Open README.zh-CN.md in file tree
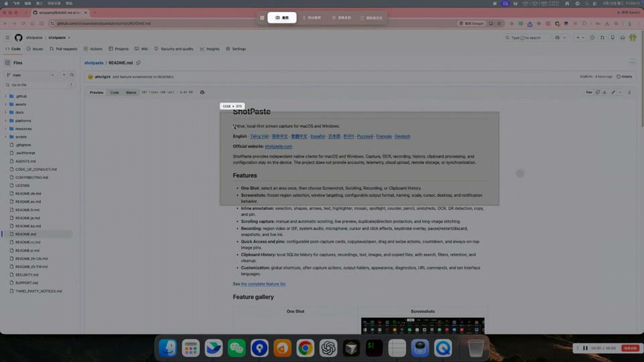Viewport: 644px width, 362px height. (32, 259)
